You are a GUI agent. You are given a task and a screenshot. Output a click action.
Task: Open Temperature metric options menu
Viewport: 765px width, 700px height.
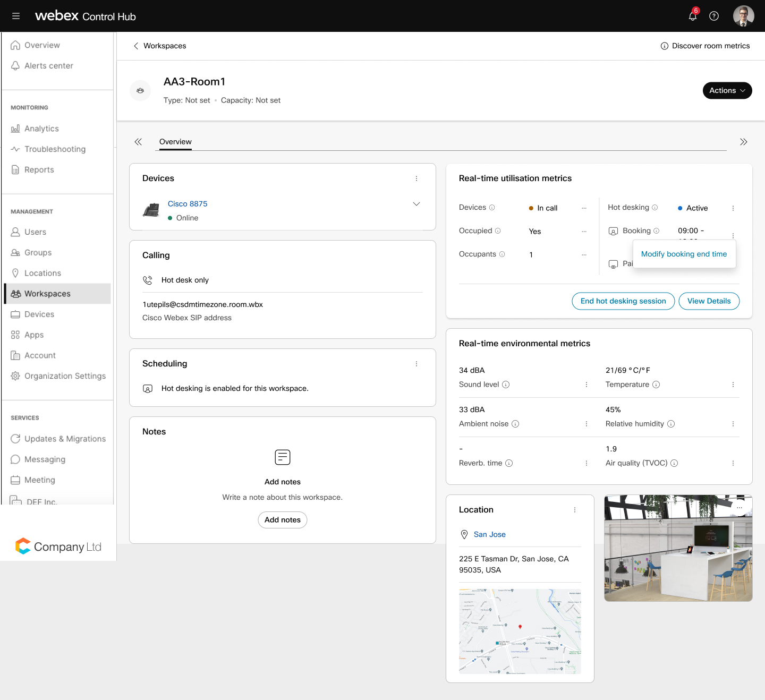(733, 385)
